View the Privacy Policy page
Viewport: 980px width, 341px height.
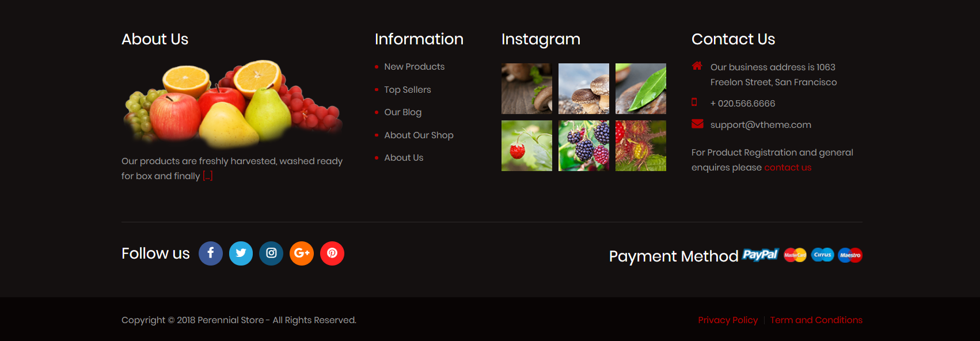pos(728,320)
